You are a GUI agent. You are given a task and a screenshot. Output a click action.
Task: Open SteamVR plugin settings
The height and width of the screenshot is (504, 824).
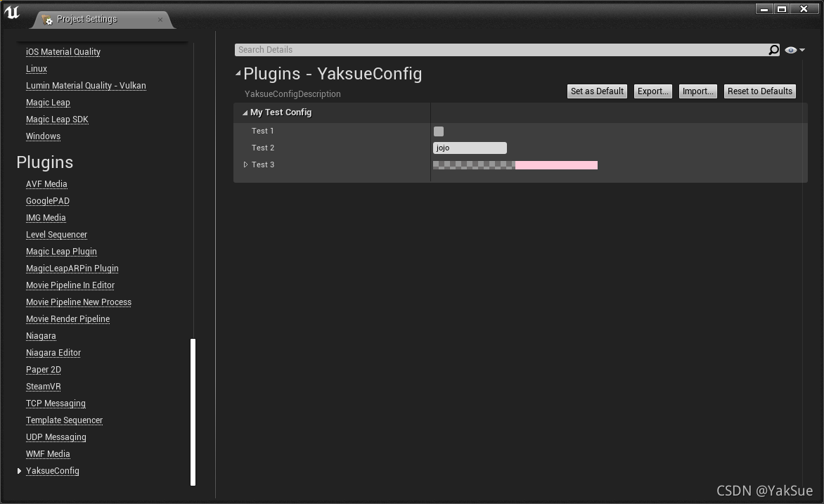click(x=44, y=387)
